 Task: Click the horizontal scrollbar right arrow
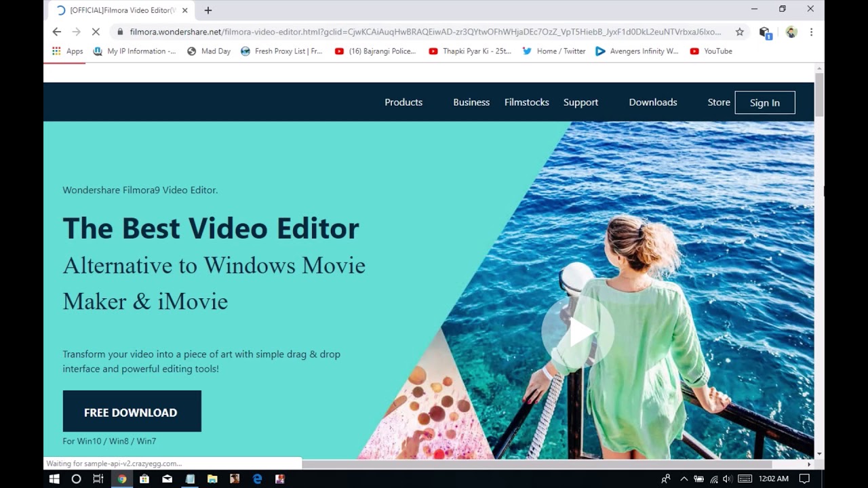tap(809, 464)
